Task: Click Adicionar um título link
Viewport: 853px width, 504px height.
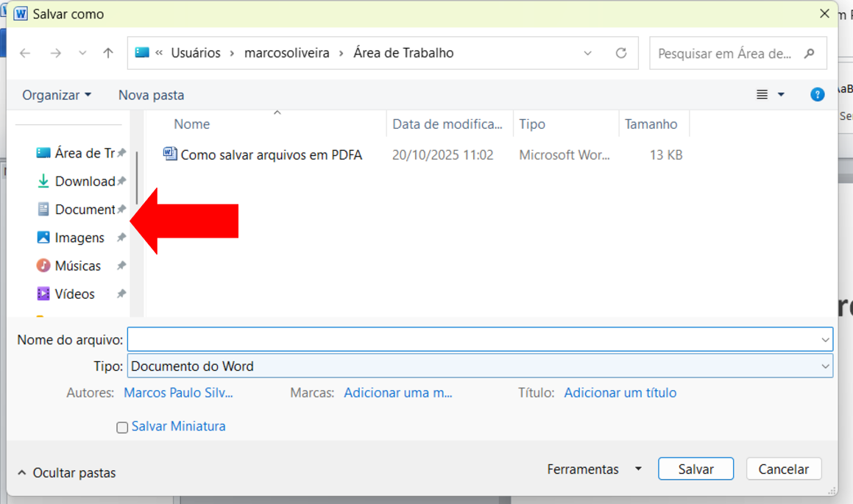Action: pyautogui.click(x=620, y=393)
